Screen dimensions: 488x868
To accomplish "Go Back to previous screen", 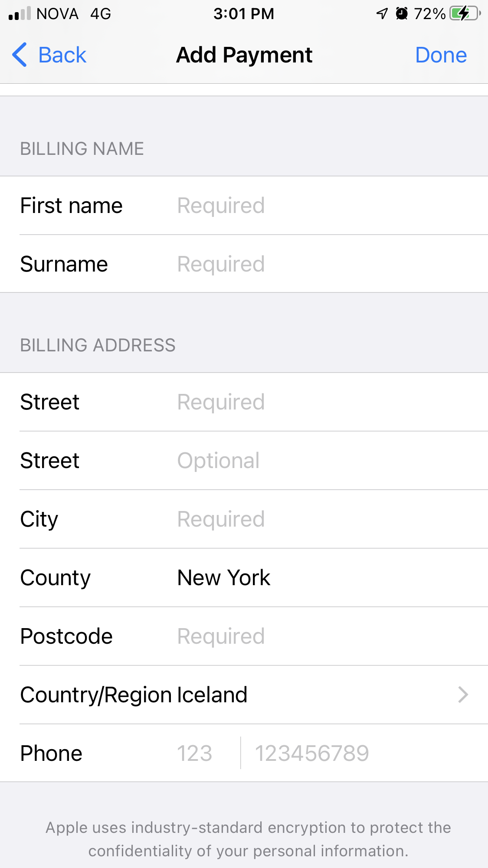I will tap(49, 55).
